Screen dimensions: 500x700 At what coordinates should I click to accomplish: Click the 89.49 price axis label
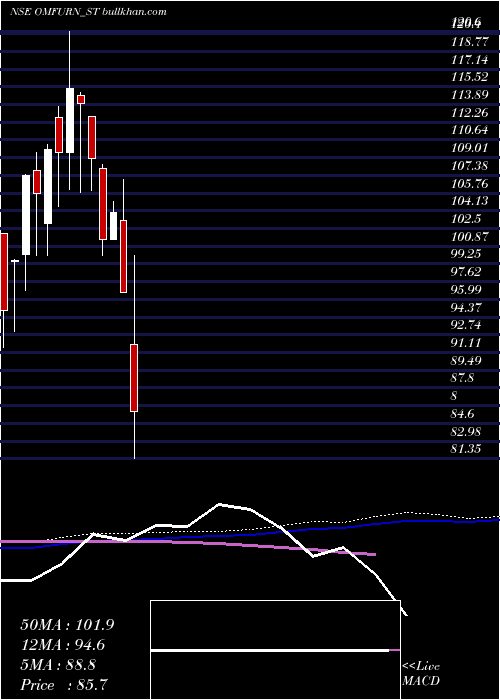[466, 360]
